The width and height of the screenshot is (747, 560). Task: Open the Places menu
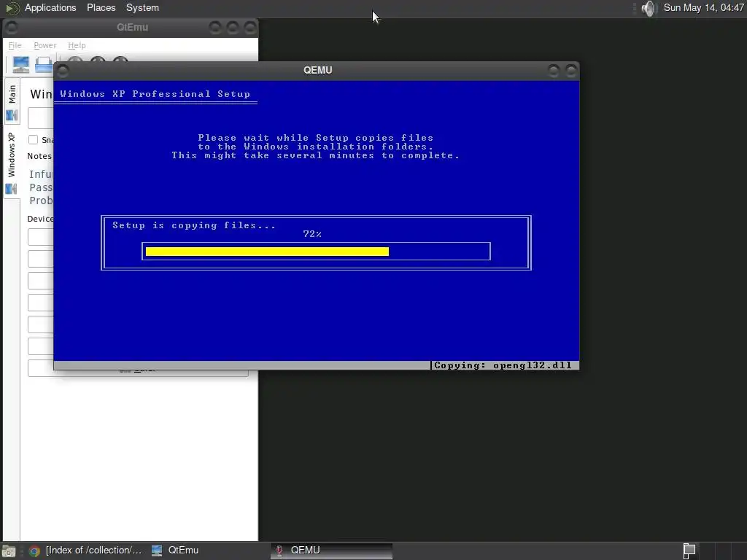click(101, 7)
